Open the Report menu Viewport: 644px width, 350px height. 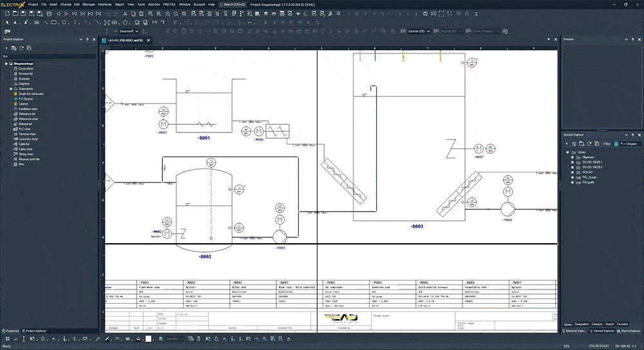coord(120,5)
